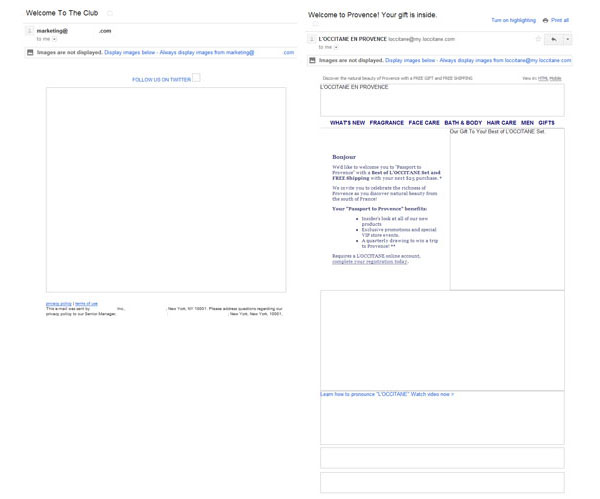The image size is (600, 499).
Task: Click the broken Twitter image icon
Action: [196, 78]
